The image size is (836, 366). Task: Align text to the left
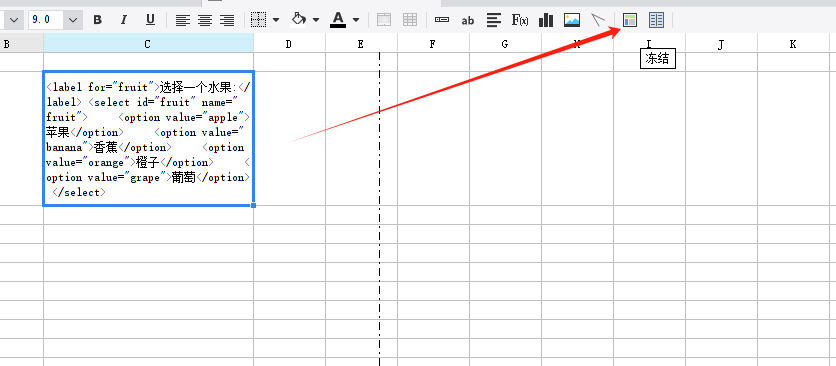[183, 20]
